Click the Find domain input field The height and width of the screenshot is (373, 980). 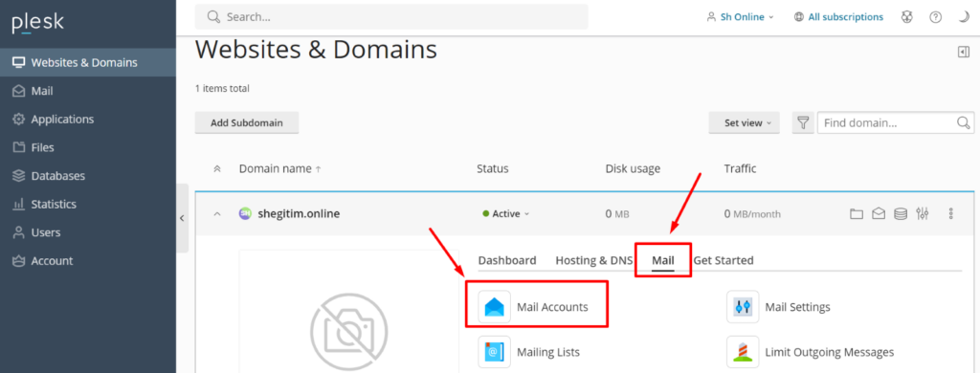[x=895, y=123]
